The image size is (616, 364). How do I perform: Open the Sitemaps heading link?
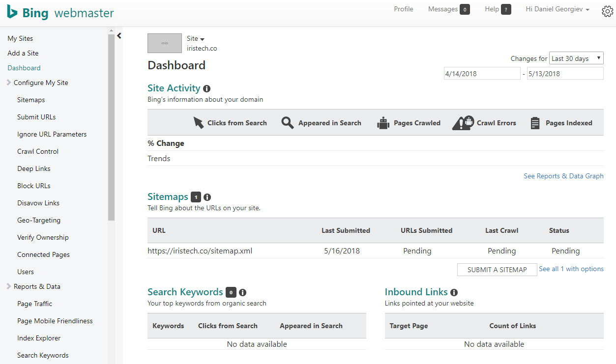click(168, 197)
